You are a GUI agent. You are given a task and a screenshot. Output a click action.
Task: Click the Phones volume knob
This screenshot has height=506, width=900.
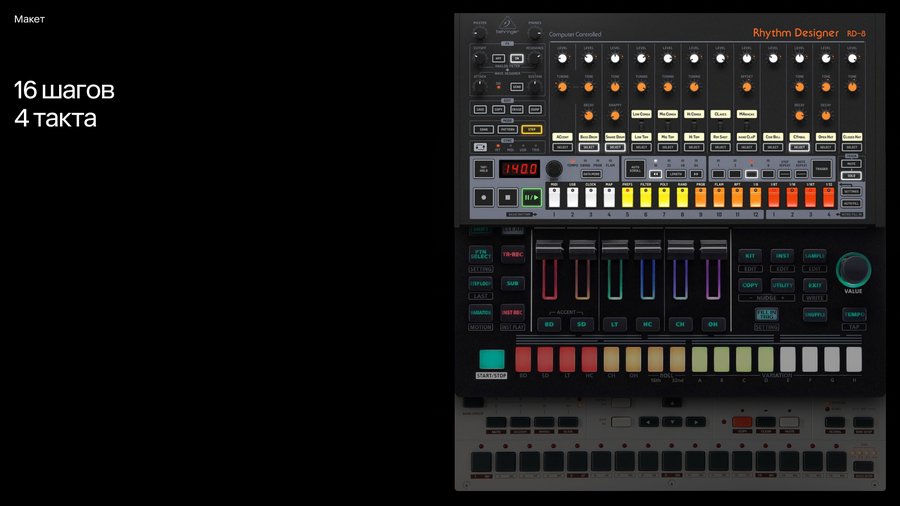(x=535, y=33)
